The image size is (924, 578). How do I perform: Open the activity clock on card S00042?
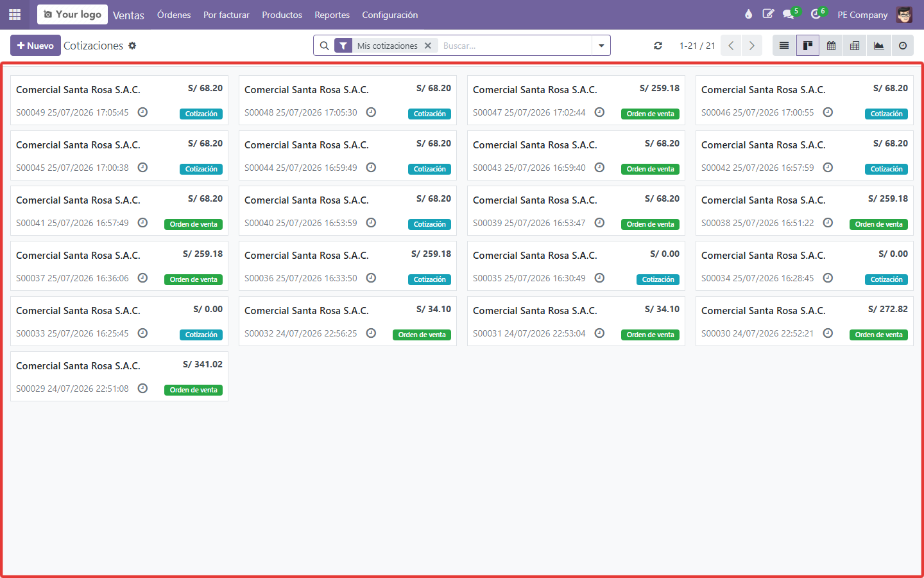pyautogui.click(x=828, y=168)
